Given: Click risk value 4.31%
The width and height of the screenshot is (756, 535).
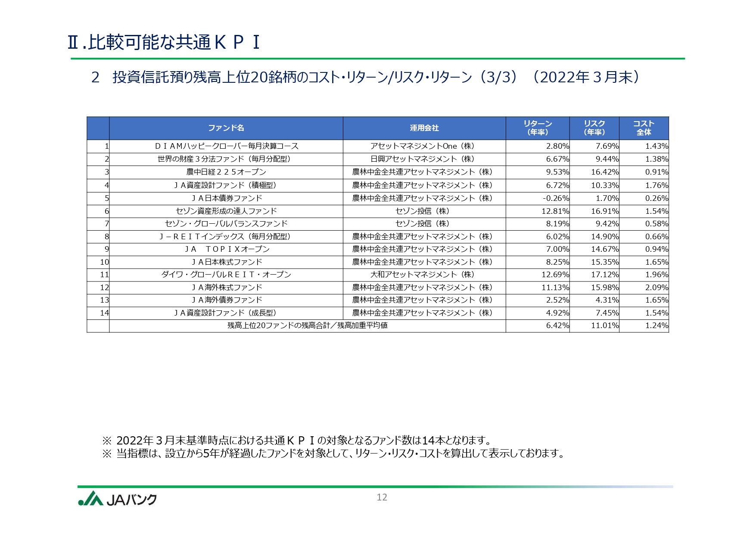Looking at the screenshot, I should pos(607,300).
